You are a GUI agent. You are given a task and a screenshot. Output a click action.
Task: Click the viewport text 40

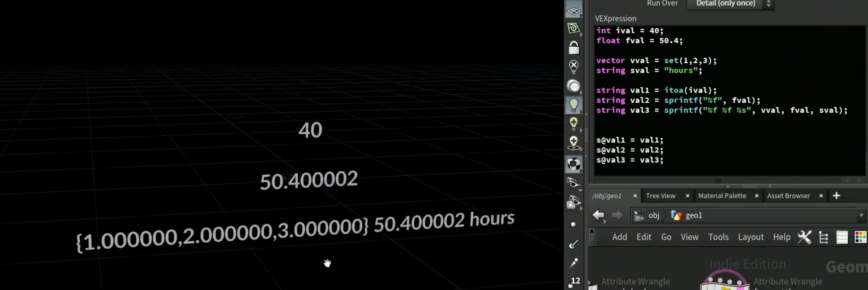(x=310, y=130)
